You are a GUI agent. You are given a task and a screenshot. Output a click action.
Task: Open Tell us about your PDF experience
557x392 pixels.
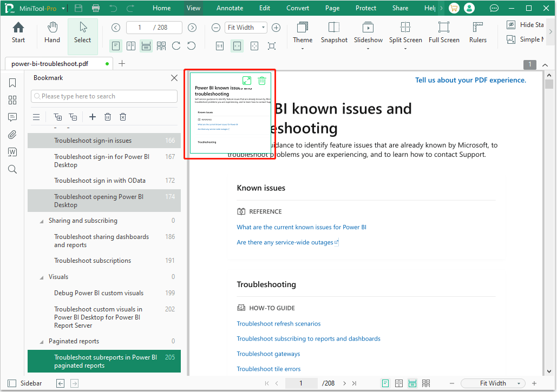[x=470, y=80]
